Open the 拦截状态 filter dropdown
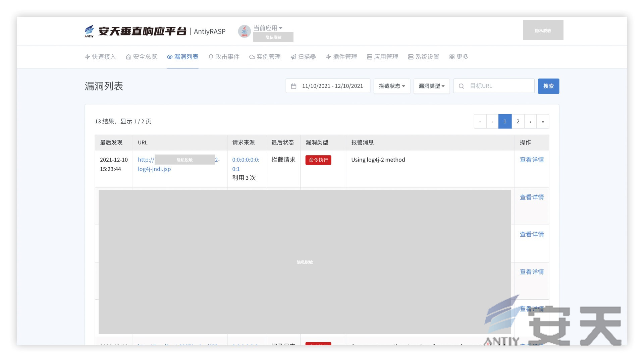The height and width of the screenshot is (362, 644). [392, 86]
